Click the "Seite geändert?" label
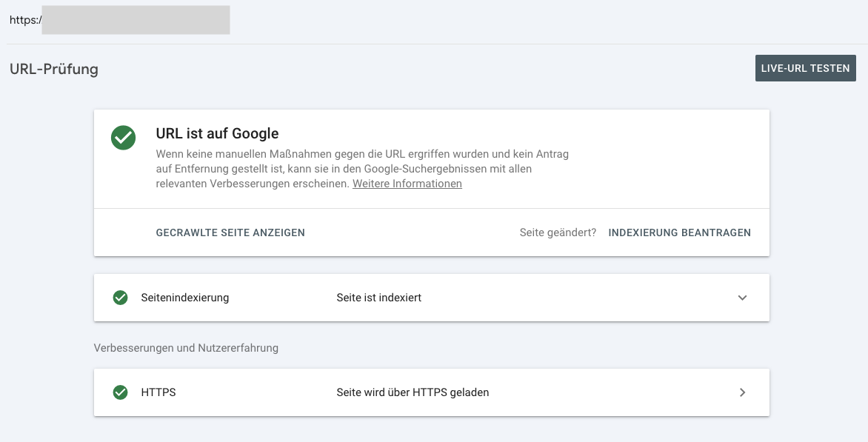The image size is (868, 442). [x=557, y=232]
